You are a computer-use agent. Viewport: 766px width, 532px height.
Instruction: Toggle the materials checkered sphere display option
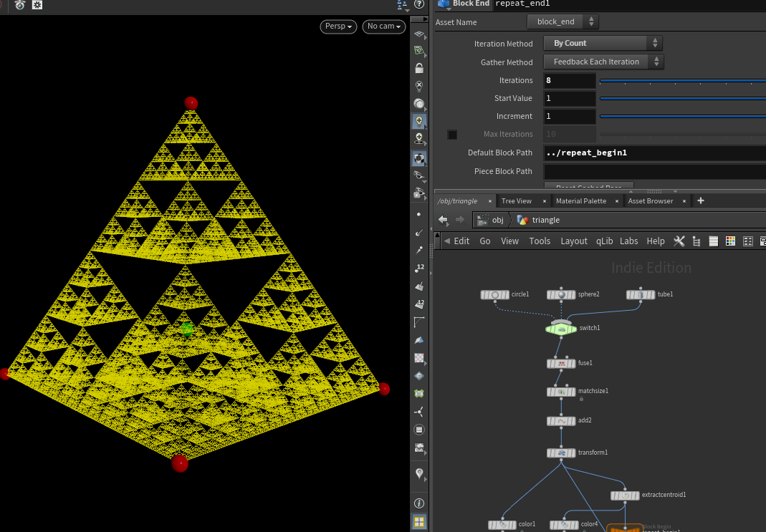(419, 158)
